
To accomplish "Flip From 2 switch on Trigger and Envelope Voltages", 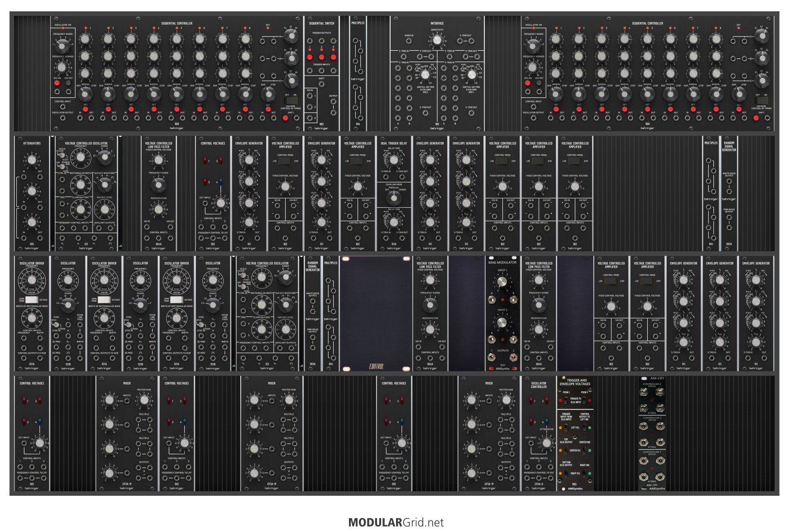I will point(585,400).
